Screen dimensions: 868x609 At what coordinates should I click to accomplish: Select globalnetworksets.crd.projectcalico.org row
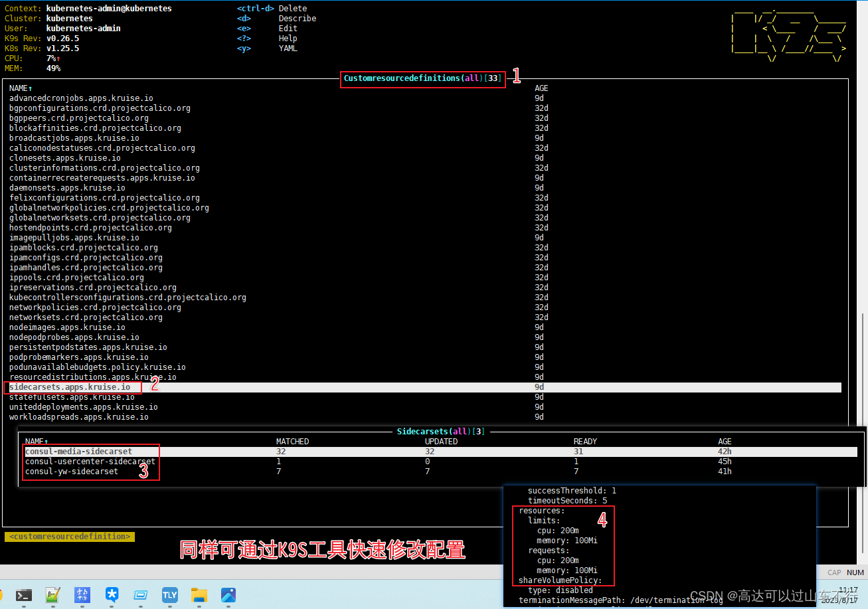425,218
